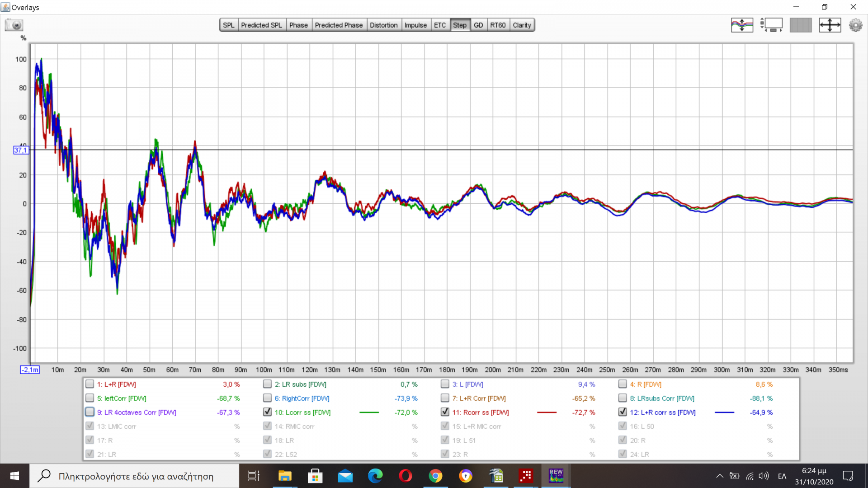Click the capture screenshot camera icon
Image resolution: width=868 pixels, height=488 pixels.
coord(14,25)
